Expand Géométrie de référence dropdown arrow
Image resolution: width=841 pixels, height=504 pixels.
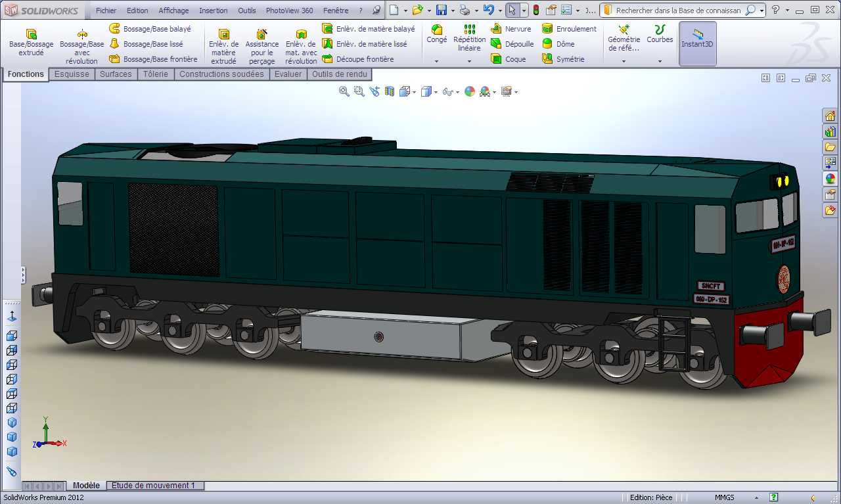pyautogui.click(x=624, y=61)
